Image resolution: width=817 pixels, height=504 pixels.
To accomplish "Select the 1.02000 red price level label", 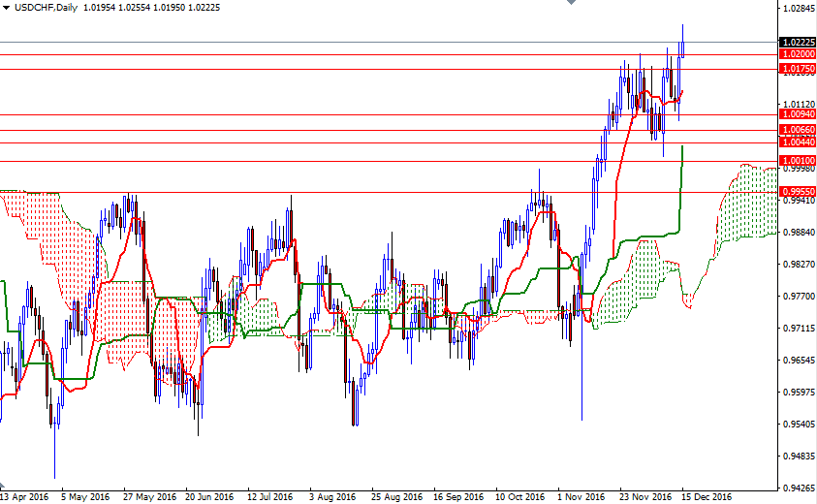I will [798, 54].
